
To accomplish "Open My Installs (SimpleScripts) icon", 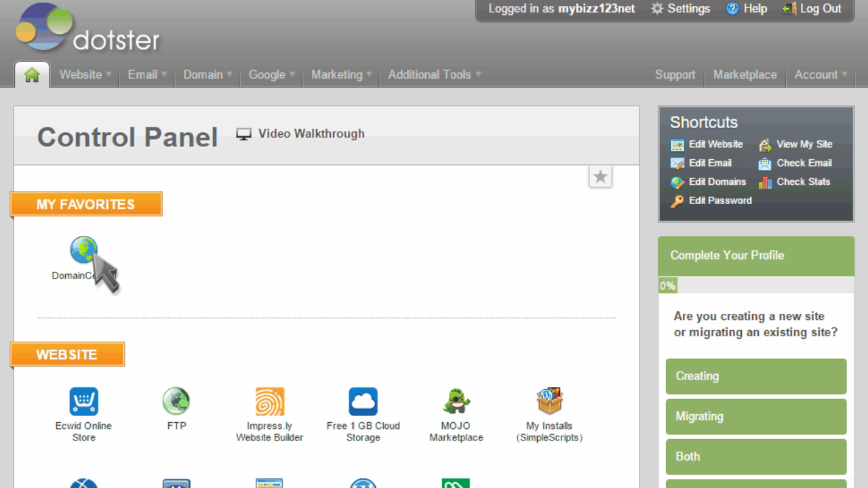I will (x=549, y=401).
